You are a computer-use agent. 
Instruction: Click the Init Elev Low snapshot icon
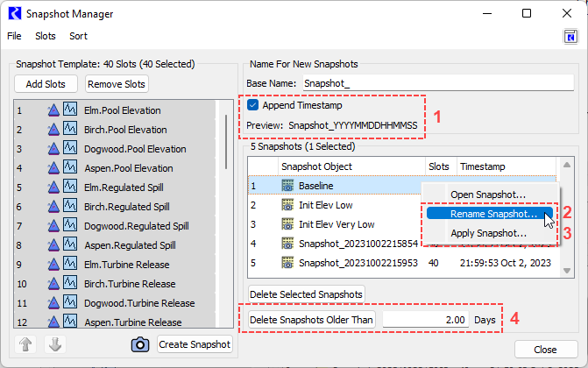[287, 205]
